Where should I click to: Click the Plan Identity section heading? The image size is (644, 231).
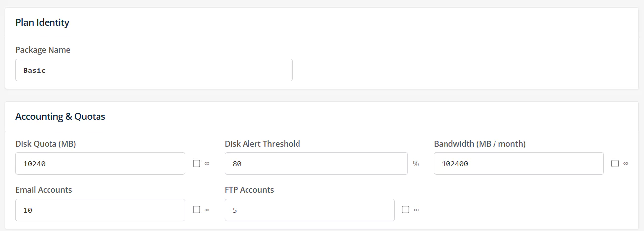pos(43,22)
